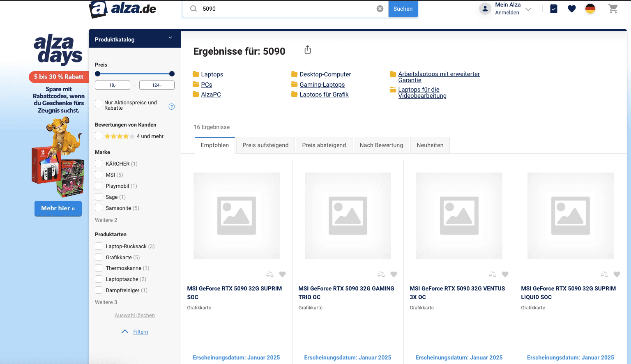
Task: Compare the SUPRIM LIQUID SOC card
Action: (604, 274)
